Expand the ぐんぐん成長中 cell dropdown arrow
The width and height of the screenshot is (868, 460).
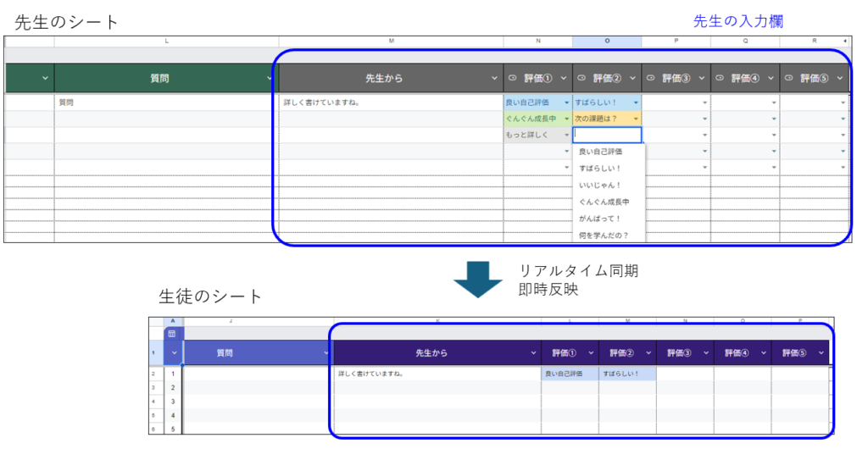coord(567,119)
